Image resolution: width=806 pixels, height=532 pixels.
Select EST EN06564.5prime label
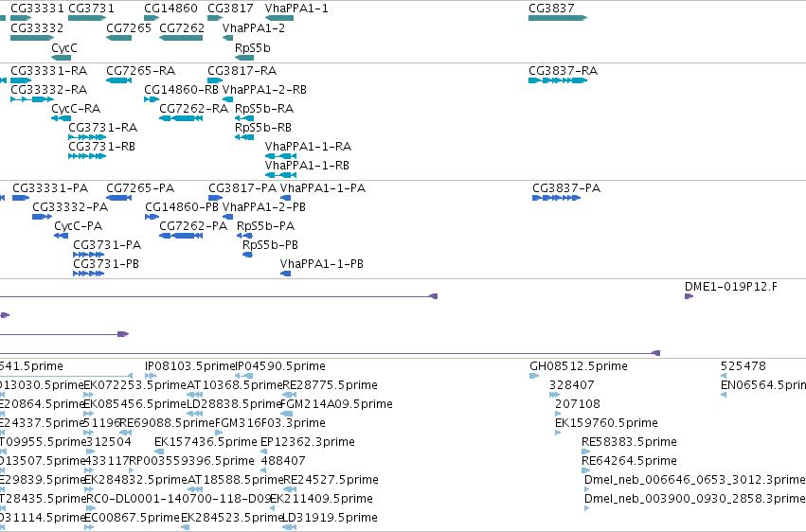tap(762, 385)
